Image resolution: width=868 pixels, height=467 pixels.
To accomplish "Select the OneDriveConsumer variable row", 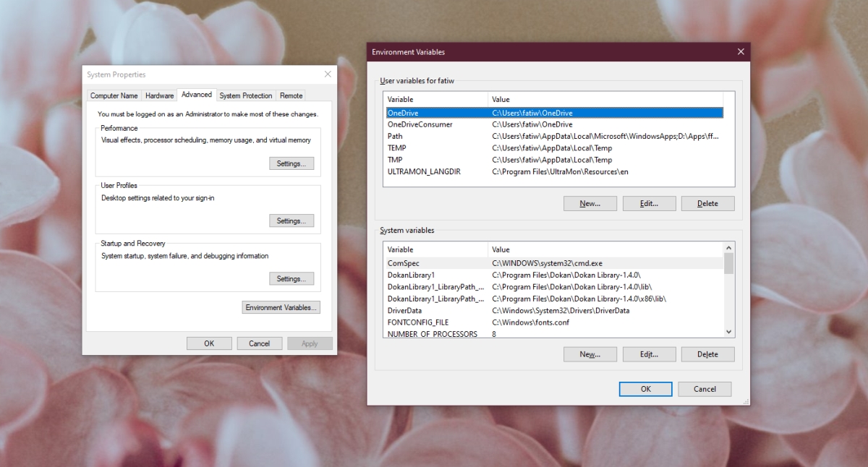I will pyautogui.click(x=554, y=124).
